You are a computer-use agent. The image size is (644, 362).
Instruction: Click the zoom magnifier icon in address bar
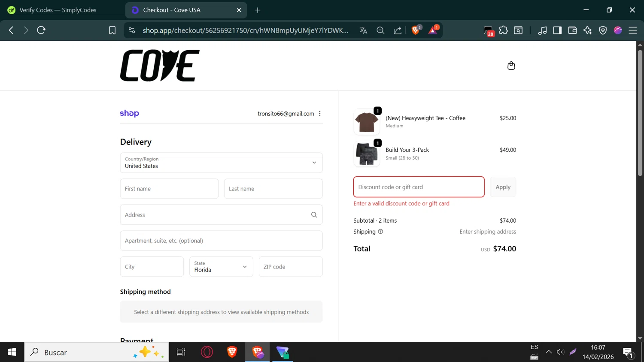click(x=380, y=30)
